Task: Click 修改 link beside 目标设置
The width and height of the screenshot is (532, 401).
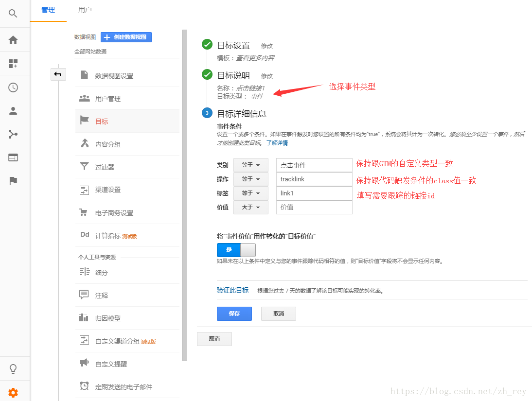Action: pyautogui.click(x=266, y=46)
